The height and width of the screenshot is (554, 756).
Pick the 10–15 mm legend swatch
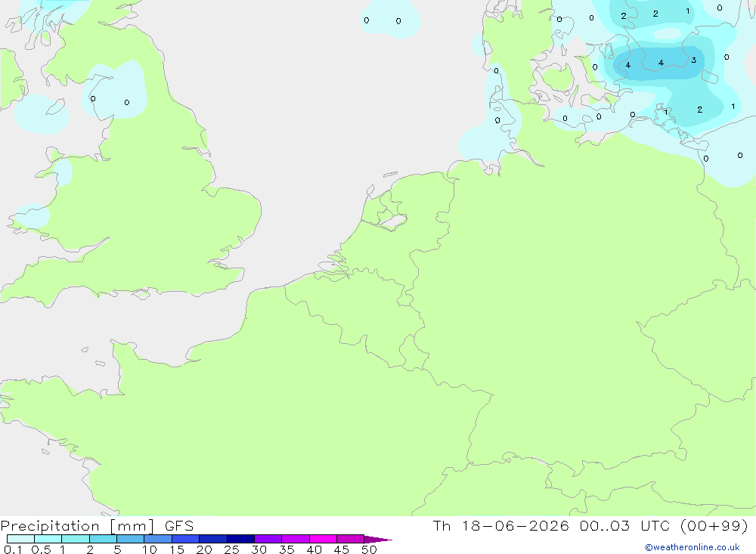coord(158,539)
